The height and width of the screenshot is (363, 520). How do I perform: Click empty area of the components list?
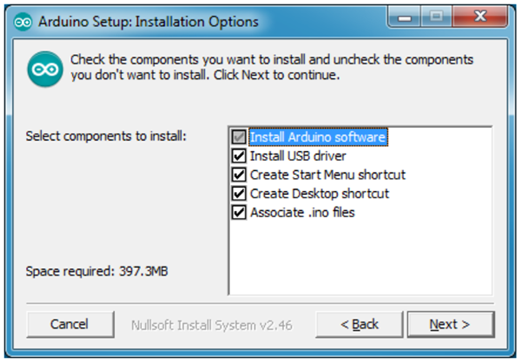(360, 257)
